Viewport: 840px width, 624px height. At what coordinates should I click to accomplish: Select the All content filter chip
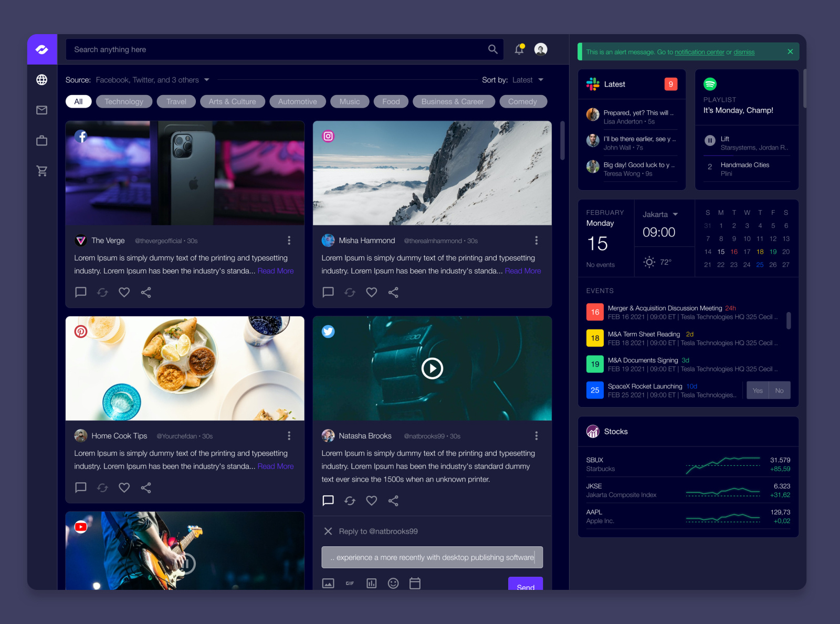tap(78, 101)
